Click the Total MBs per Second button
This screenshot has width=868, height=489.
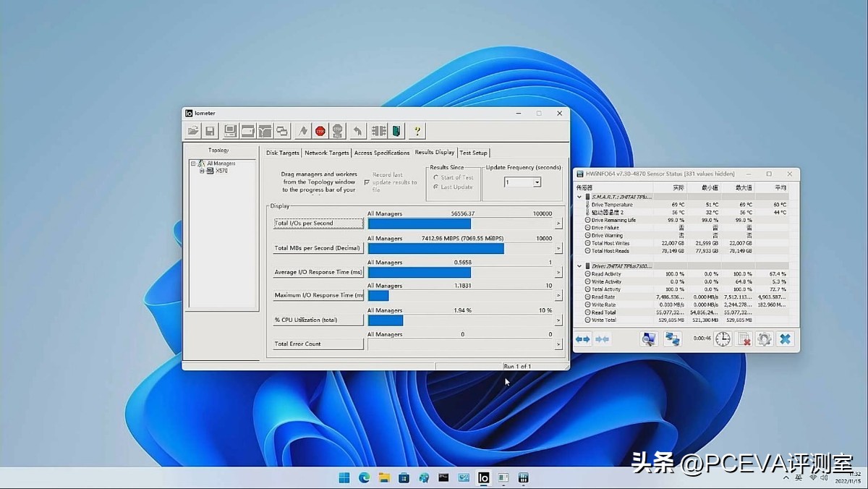point(319,247)
